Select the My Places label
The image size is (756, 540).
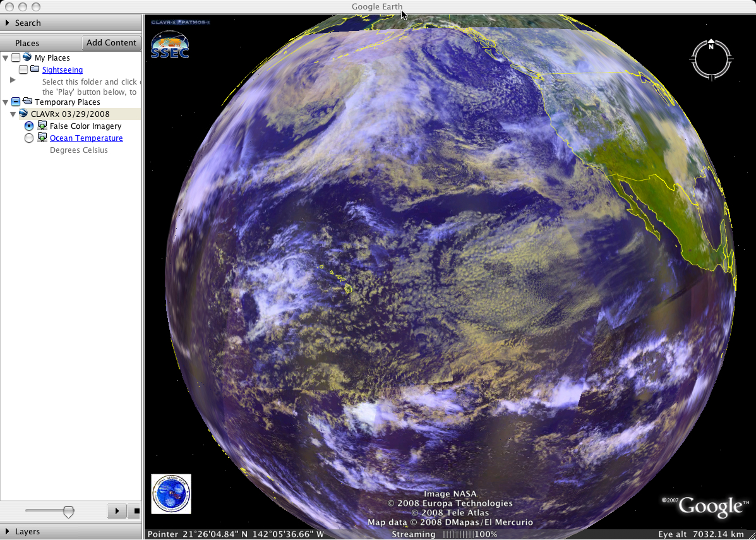(x=52, y=58)
